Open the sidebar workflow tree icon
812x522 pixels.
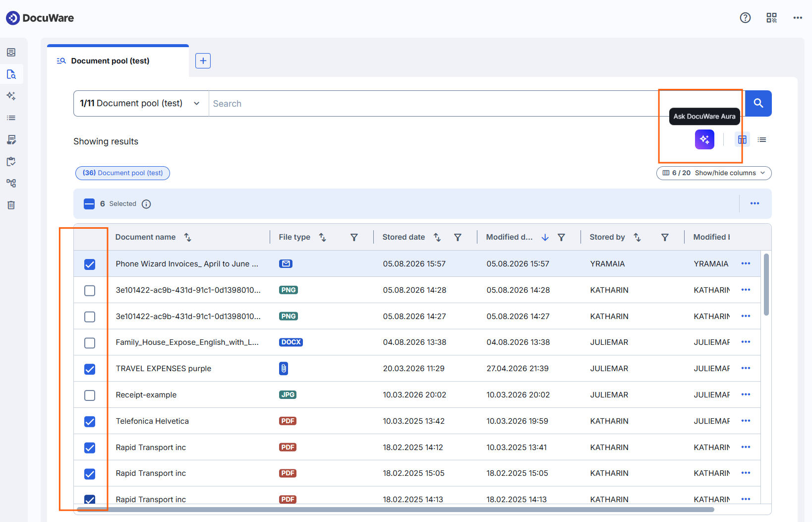pyautogui.click(x=11, y=183)
